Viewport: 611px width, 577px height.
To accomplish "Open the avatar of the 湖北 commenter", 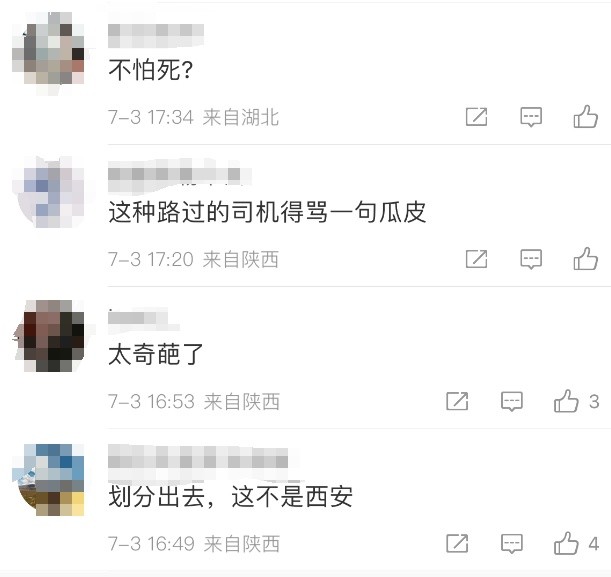I will pos(49,53).
